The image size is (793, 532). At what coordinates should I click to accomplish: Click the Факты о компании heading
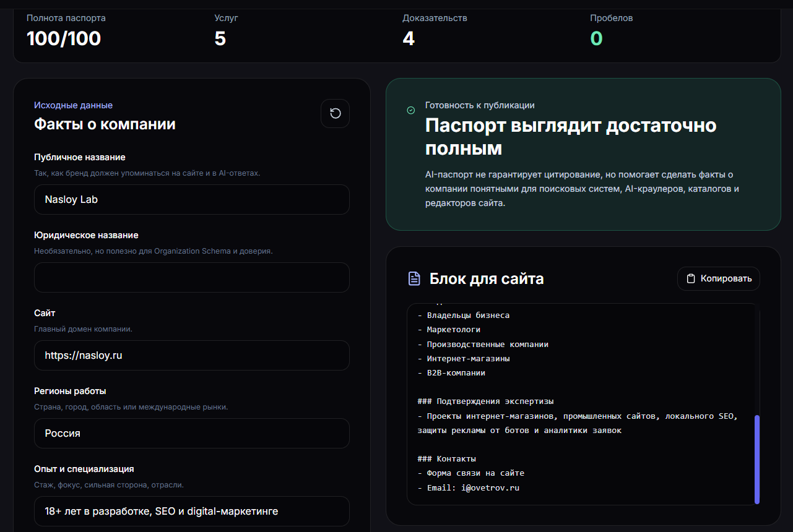pyautogui.click(x=105, y=124)
